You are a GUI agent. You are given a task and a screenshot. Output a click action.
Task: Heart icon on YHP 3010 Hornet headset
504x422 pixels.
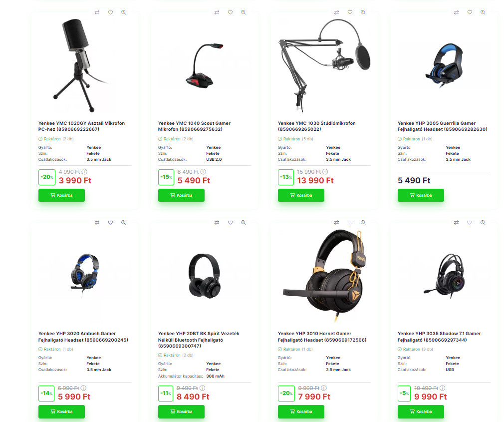(350, 223)
